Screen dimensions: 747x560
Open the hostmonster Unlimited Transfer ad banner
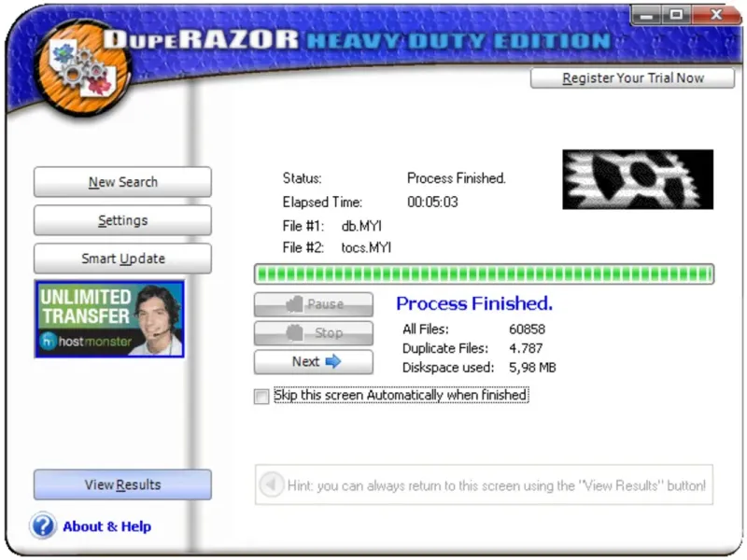coord(109,319)
